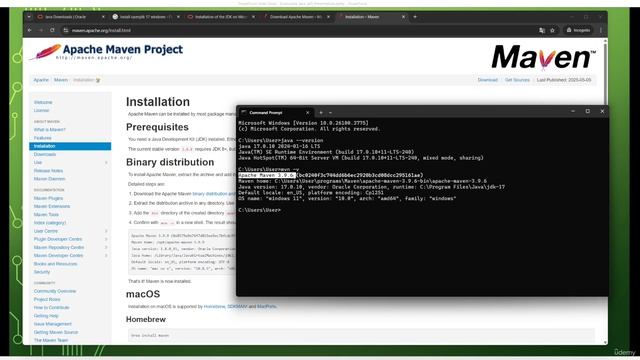
Task: Bookmark this page with the star icon
Action: [552, 30]
